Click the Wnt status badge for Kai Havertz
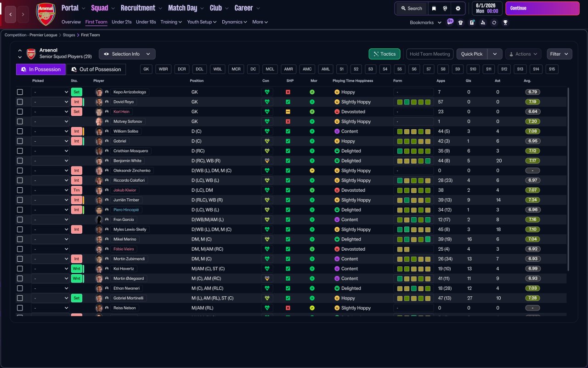 coord(76,269)
